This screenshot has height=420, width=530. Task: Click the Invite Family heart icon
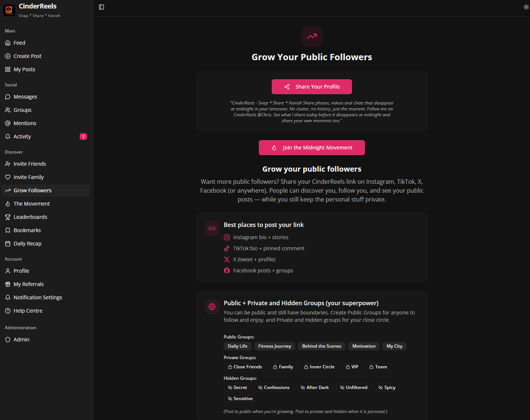point(8,177)
